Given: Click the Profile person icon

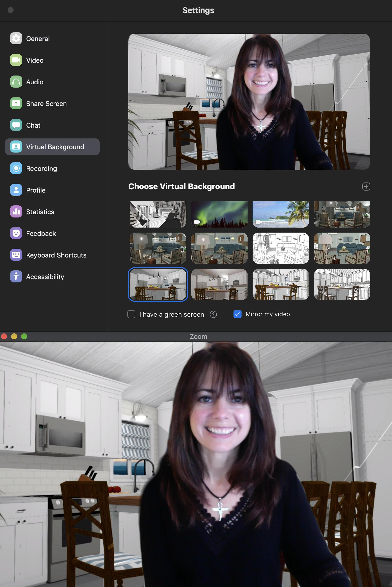Looking at the screenshot, I should pyautogui.click(x=16, y=190).
